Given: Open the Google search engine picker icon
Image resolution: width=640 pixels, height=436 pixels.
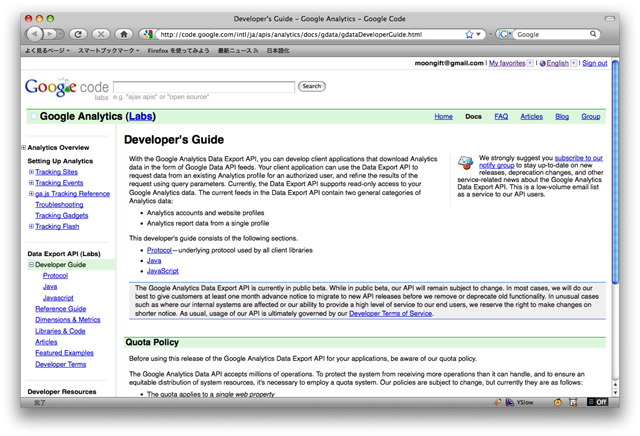Looking at the screenshot, I should [x=504, y=34].
